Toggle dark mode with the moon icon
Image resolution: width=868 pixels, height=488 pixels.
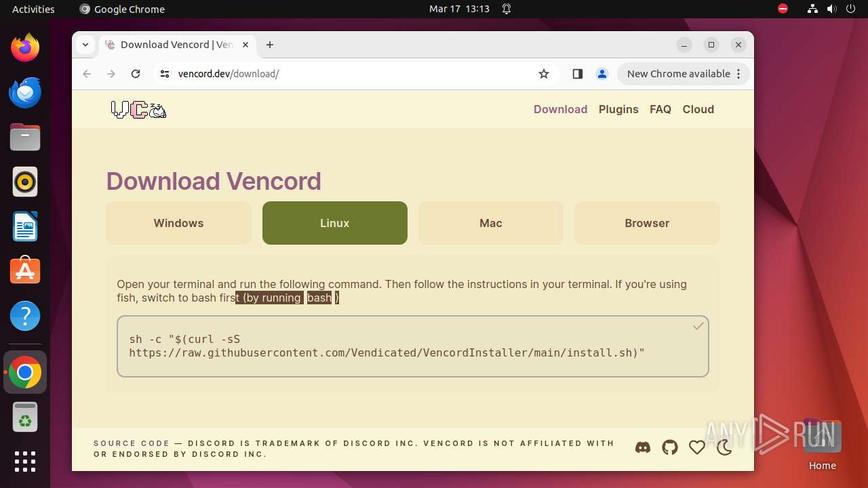[724, 447]
